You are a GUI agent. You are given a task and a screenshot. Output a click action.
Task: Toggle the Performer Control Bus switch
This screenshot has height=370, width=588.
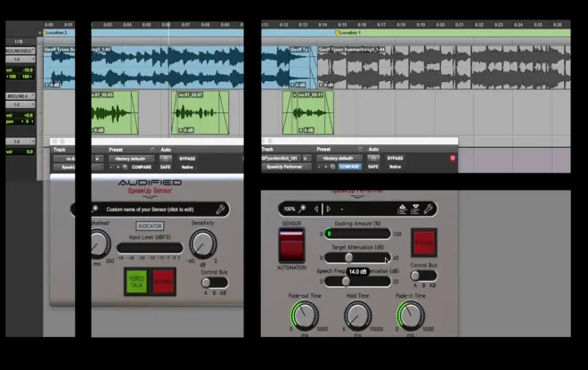(423, 276)
